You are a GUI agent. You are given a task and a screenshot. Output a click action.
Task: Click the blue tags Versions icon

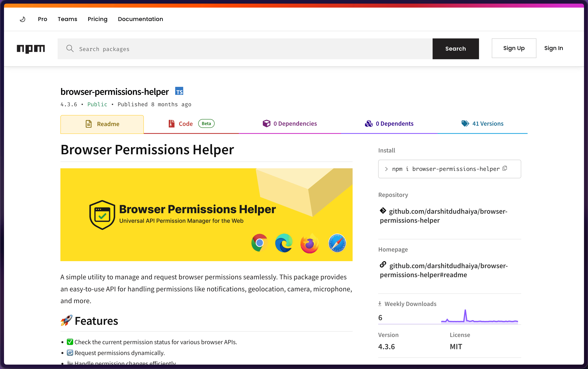click(465, 123)
